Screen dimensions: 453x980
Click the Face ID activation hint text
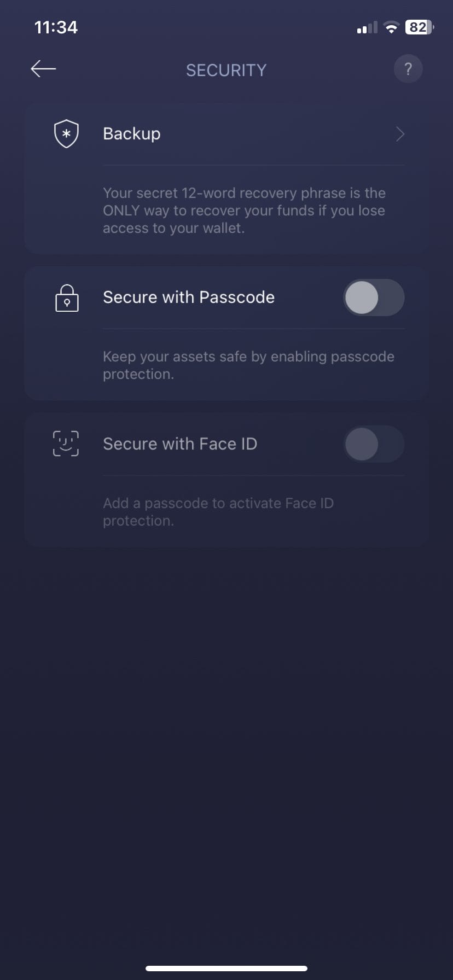[x=218, y=512]
